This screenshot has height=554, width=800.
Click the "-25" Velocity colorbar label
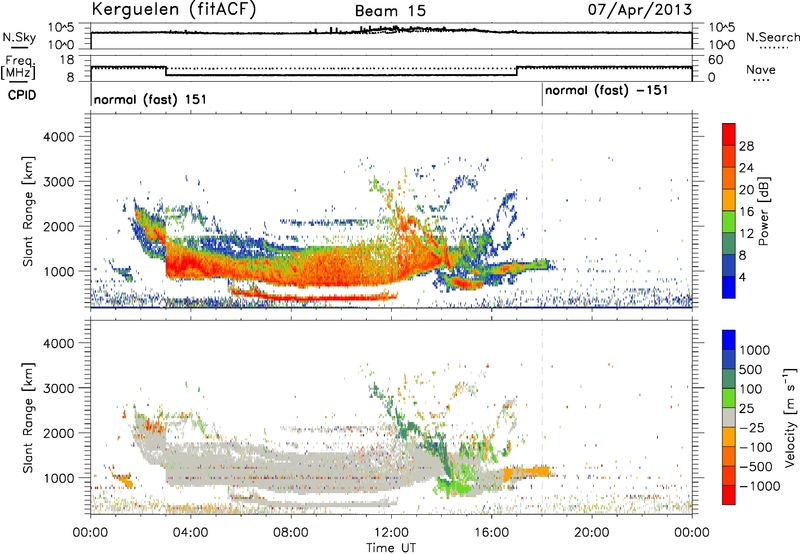752,427
